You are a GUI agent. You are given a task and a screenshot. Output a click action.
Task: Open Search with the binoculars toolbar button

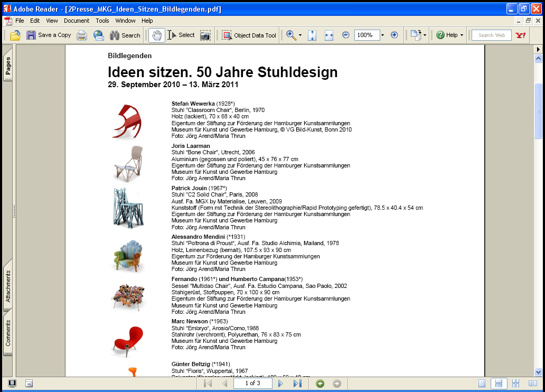[125, 35]
